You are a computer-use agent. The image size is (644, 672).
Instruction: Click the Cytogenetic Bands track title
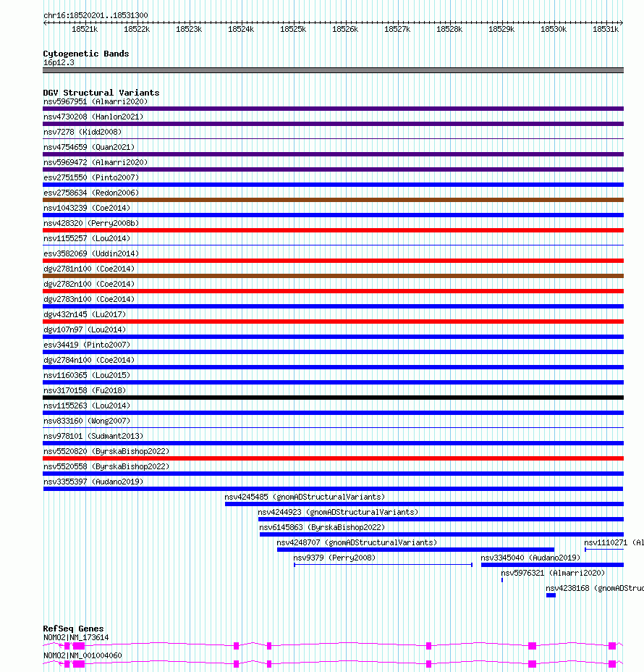click(x=86, y=54)
